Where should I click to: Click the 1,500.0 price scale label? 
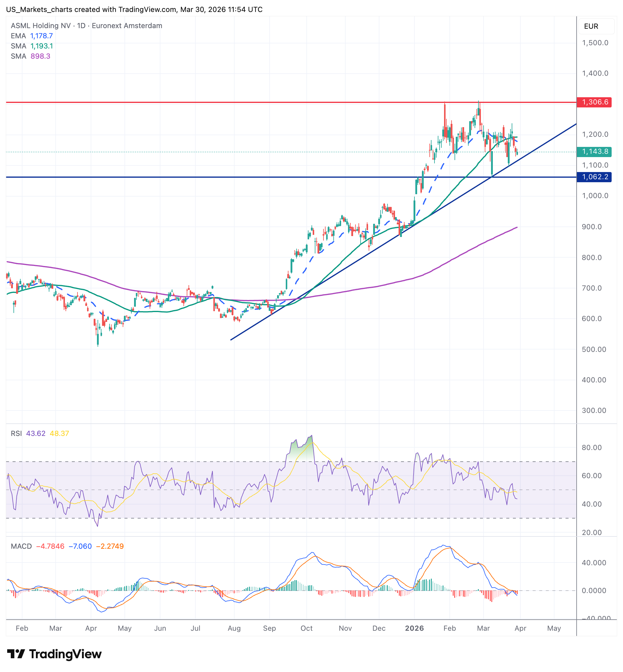tap(595, 43)
